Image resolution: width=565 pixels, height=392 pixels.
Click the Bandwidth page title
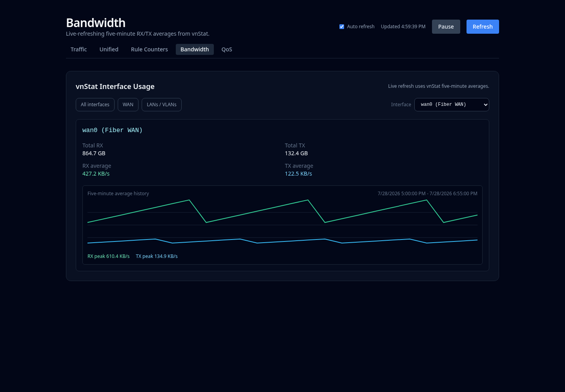click(x=96, y=23)
